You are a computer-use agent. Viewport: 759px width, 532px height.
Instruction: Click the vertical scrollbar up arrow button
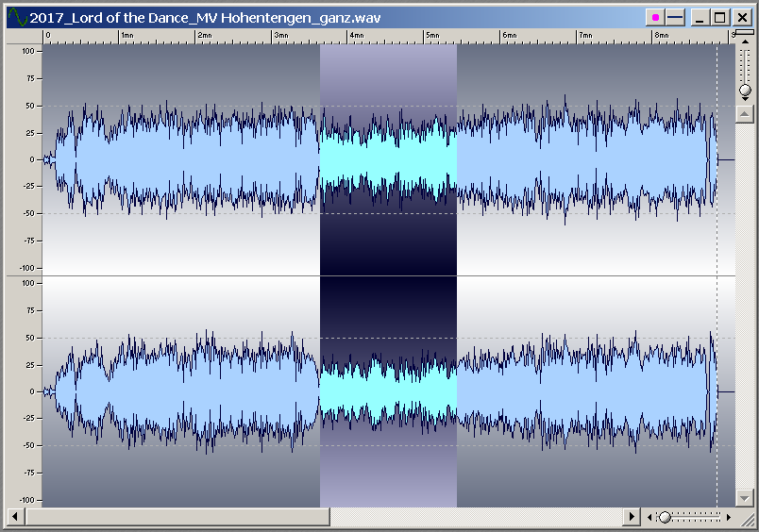[744, 114]
